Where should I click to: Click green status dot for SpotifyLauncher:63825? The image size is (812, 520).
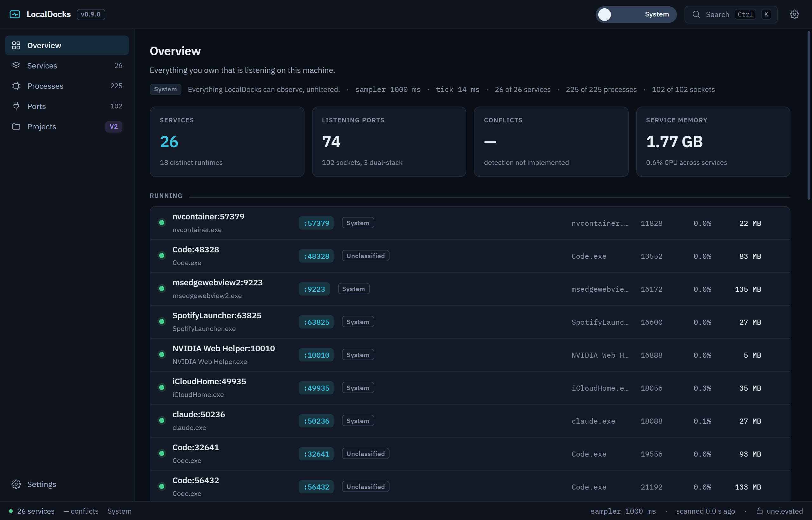(x=162, y=322)
